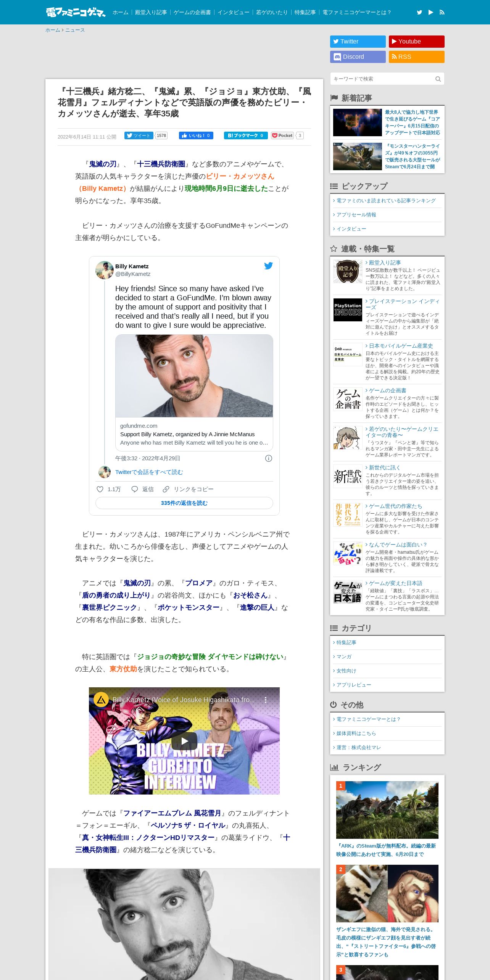Open 若ゲのいたり in the top navigation

tap(272, 12)
